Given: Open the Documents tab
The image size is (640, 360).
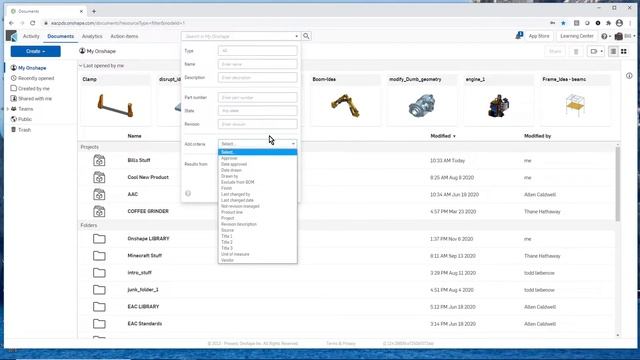Looking at the screenshot, I should [60, 36].
